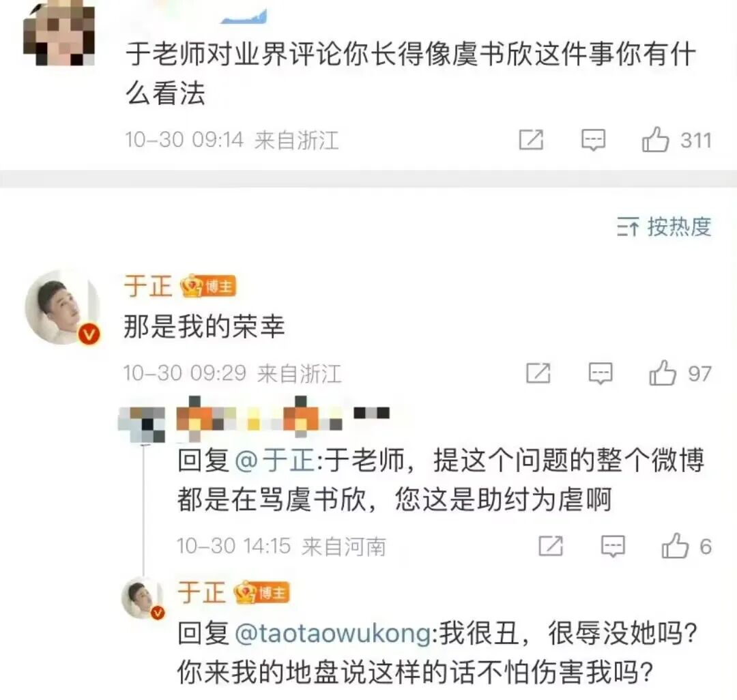Image resolution: width=737 pixels, height=700 pixels.
Task: Change comment sorting via 按热度
Action: click(664, 227)
